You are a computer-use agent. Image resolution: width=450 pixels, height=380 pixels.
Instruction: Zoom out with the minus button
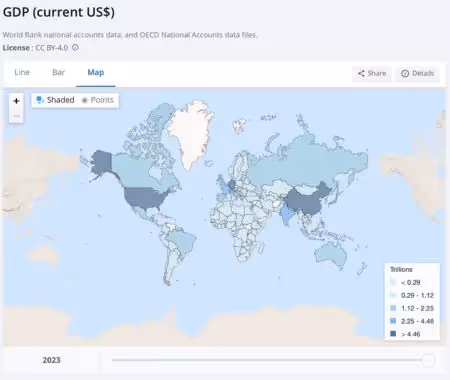click(x=16, y=116)
